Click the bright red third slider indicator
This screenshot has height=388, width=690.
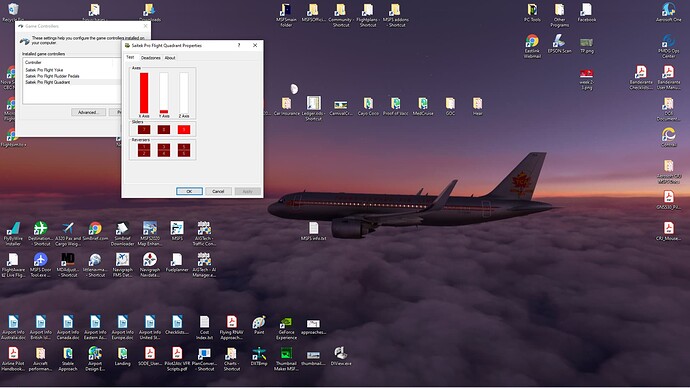pos(184,129)
